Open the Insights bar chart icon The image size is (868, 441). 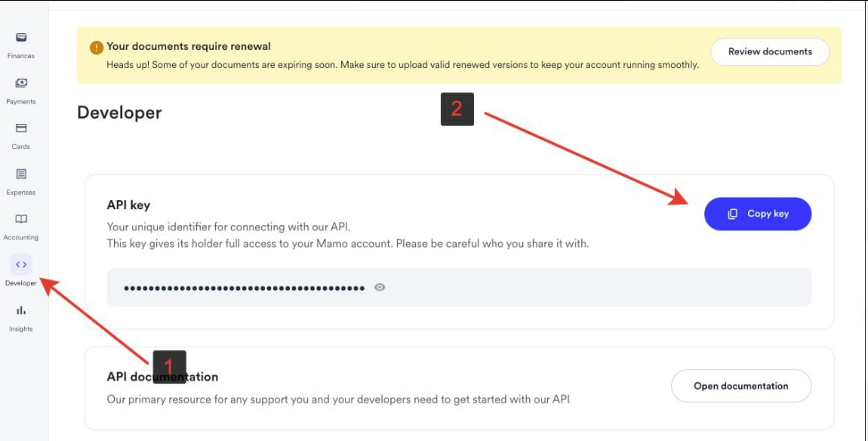(x=21, y=310)
